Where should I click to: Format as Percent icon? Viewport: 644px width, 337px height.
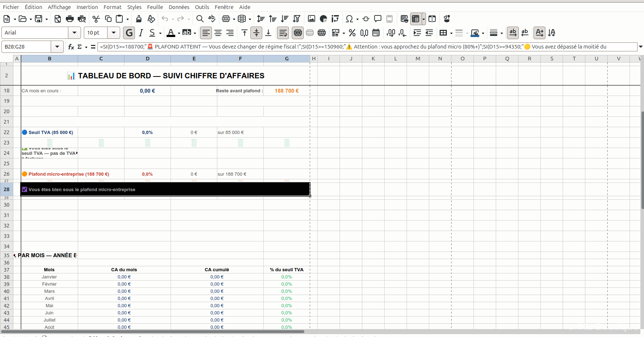tap(352, 33)
